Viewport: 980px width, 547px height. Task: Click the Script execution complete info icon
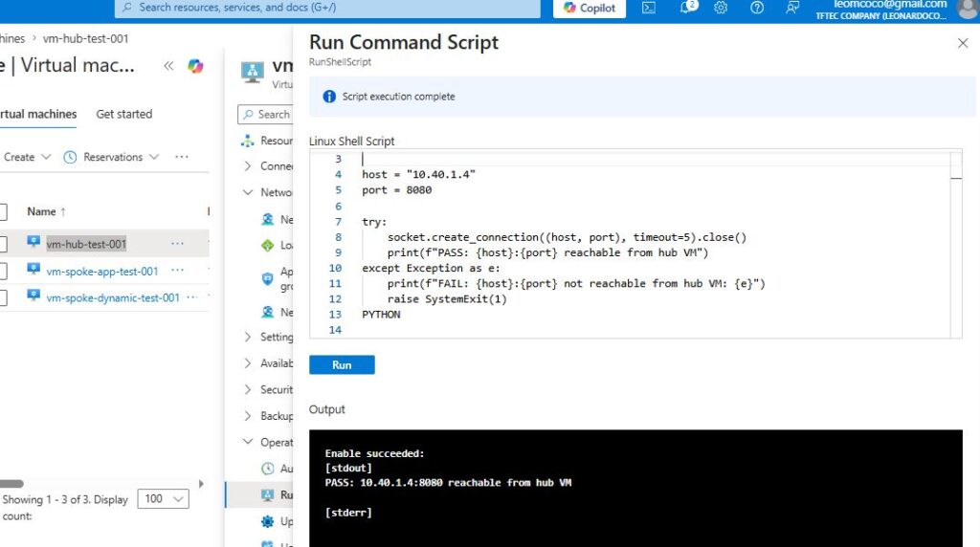(329, 97)
